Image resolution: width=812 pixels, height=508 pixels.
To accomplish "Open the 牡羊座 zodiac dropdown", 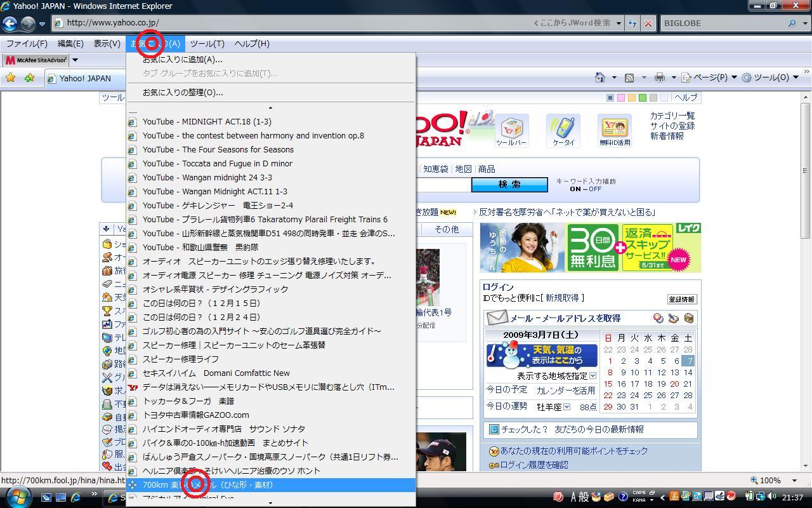I will 566,407.
